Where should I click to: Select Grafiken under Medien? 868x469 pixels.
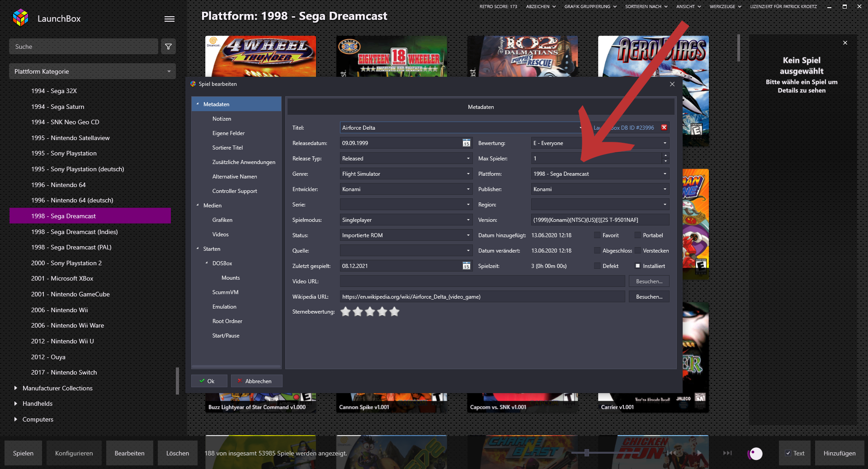tap(222, 220)
